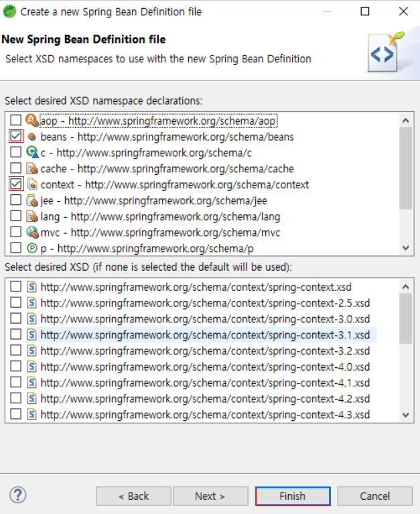Click the context namespace icon

(x=32, y=184)
